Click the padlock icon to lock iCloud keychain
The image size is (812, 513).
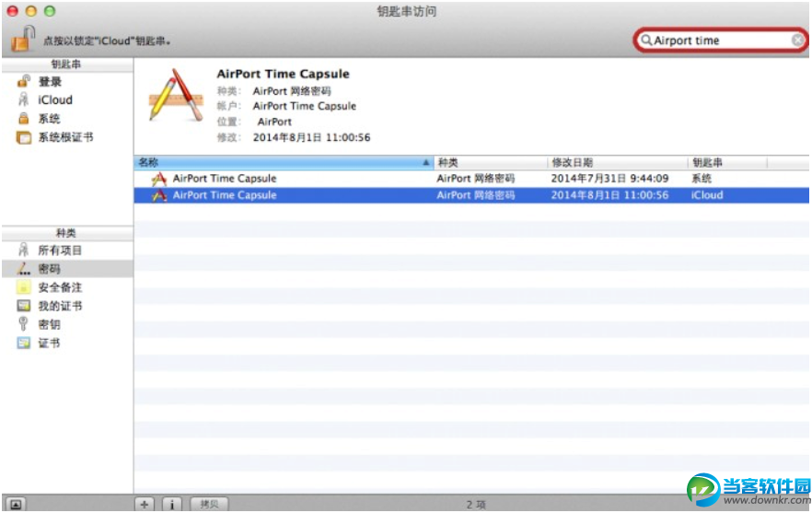22,39
